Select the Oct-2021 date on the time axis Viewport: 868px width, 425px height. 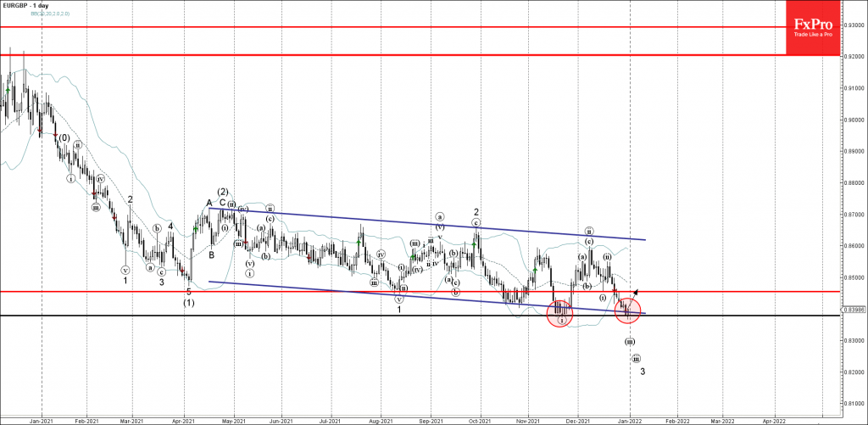tap(481, 419)
